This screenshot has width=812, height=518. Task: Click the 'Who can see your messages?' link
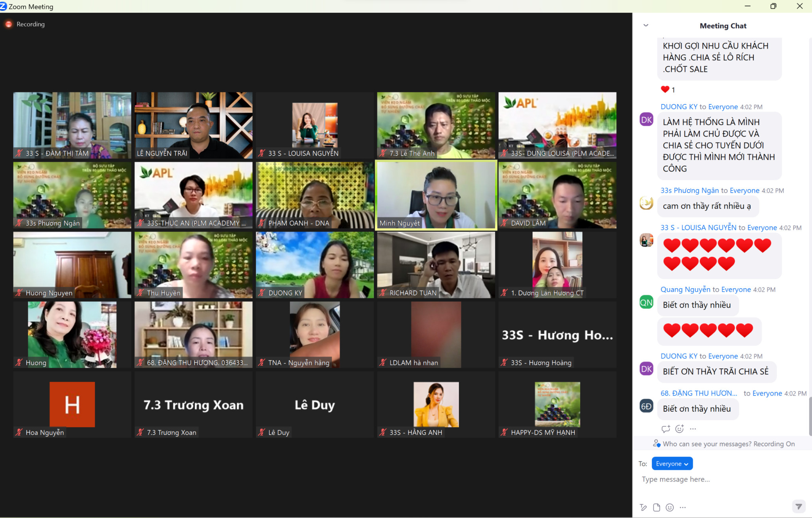[x=707, y=444]
